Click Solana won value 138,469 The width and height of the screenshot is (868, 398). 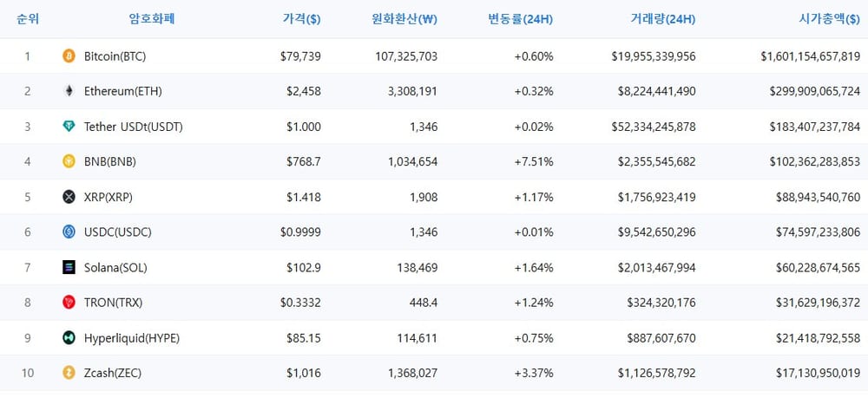[x=418, y=268]
